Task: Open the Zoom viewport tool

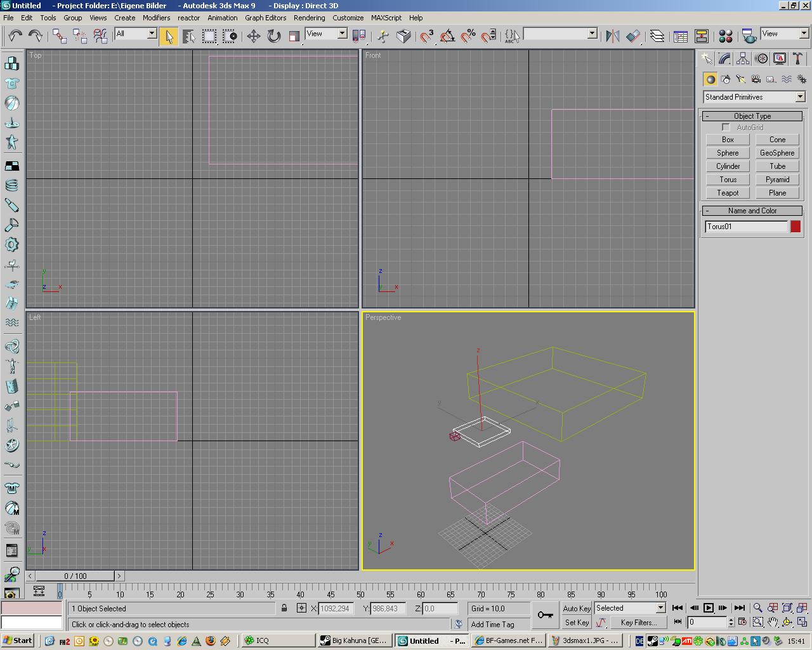Action: pos(757,608)
